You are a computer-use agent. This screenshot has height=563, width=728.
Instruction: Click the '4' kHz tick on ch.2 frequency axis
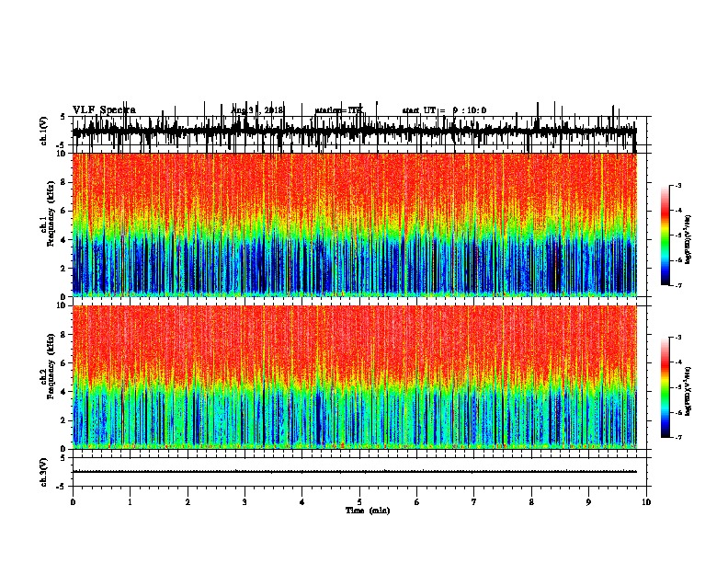coord(63,392)
